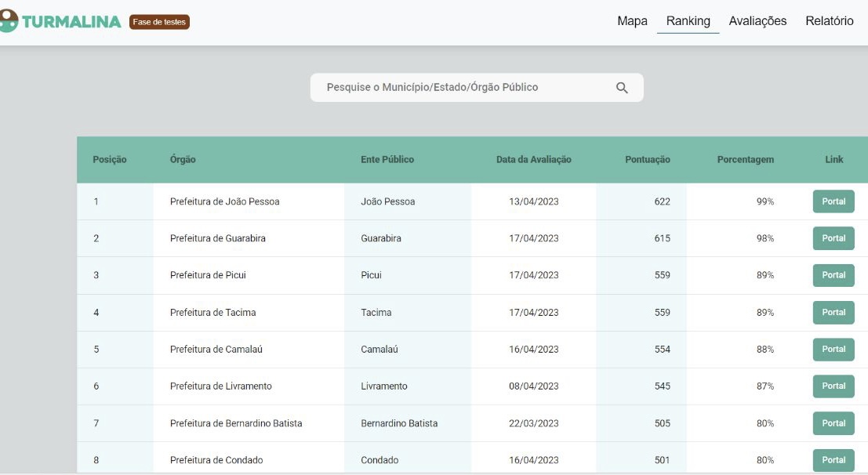Click the Órgão column header
The height and width of the screenshot is (475, 868).
[183, 159]
